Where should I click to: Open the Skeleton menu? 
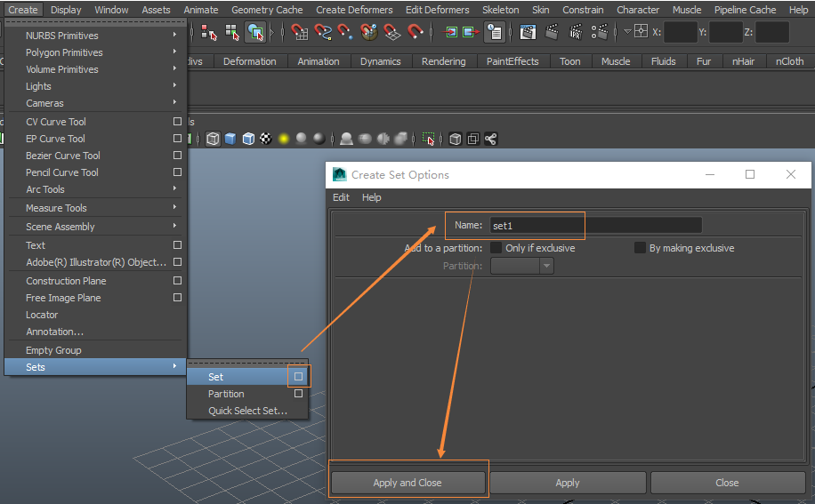(500, 10)
